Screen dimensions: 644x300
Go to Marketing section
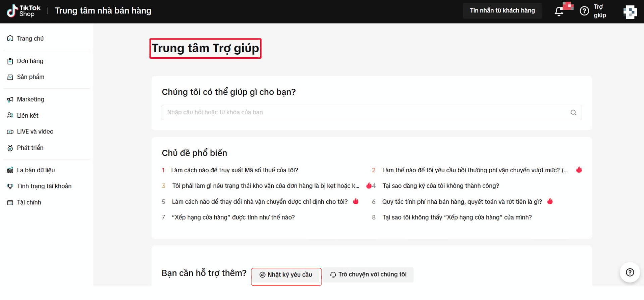tap(31, 100)
